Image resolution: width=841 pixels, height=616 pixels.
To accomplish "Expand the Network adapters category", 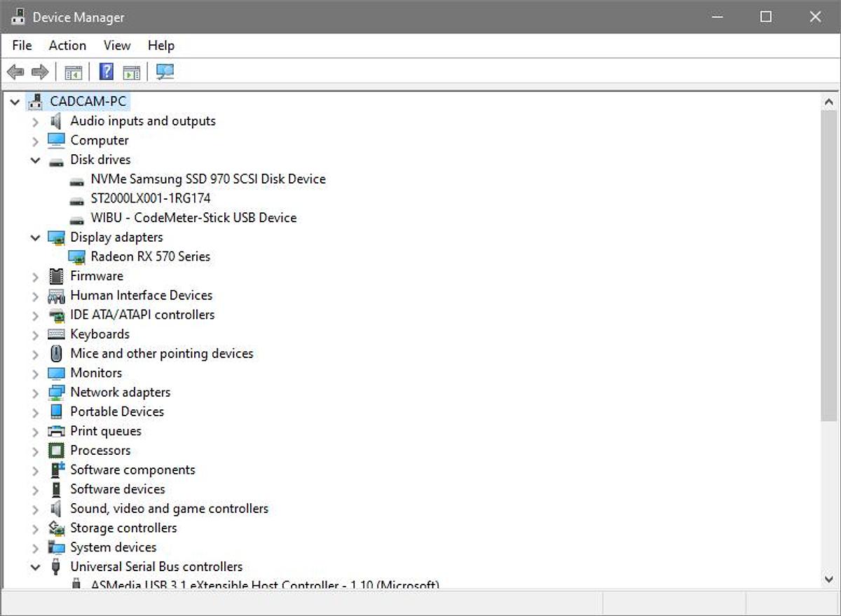I will [35, 392].
